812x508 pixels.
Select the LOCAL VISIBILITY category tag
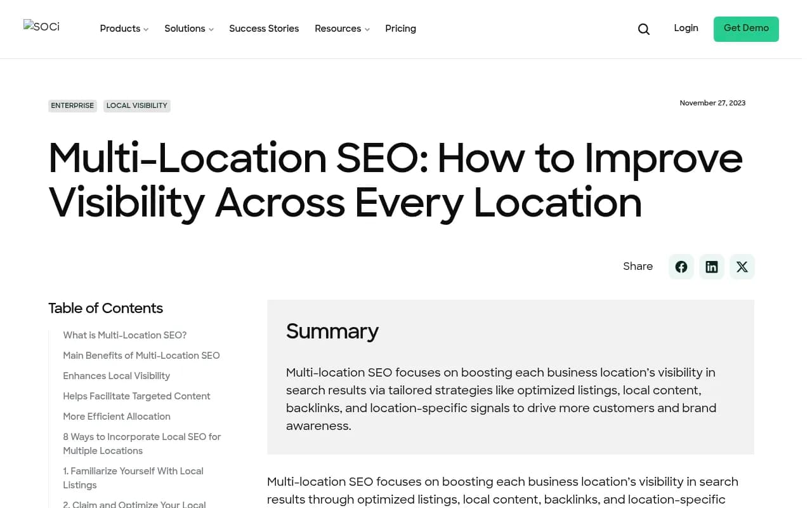coord(137,106)
